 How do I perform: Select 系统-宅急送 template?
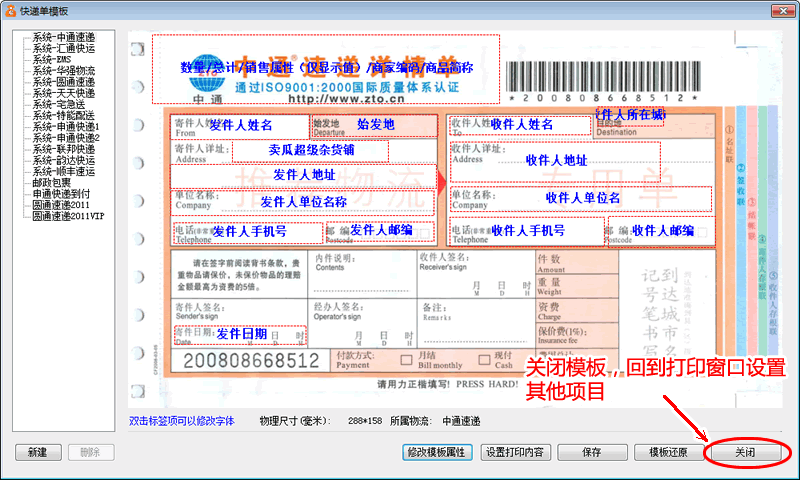click(59, 105)
